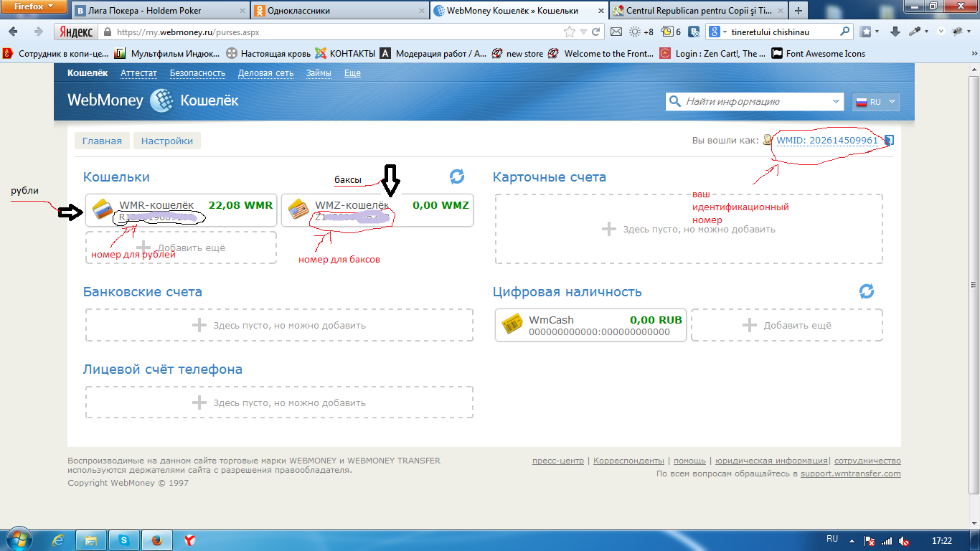The width and height of the screenshot is (980, 551).
Task: Open Yandex browser from taskbar
Action: click(190, 540)
